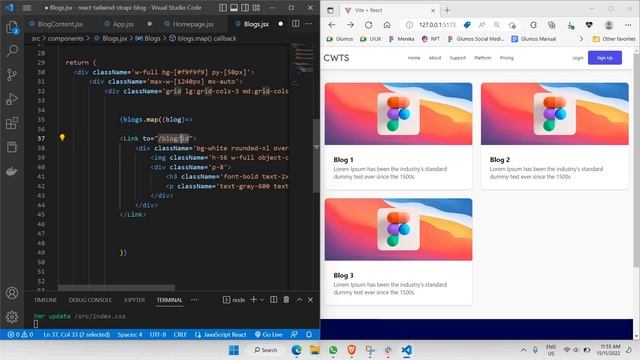The height and width of the screenshot is (360, 640).
Task: Click the editor horizontal scrollbar
Action: coord(116,287)
